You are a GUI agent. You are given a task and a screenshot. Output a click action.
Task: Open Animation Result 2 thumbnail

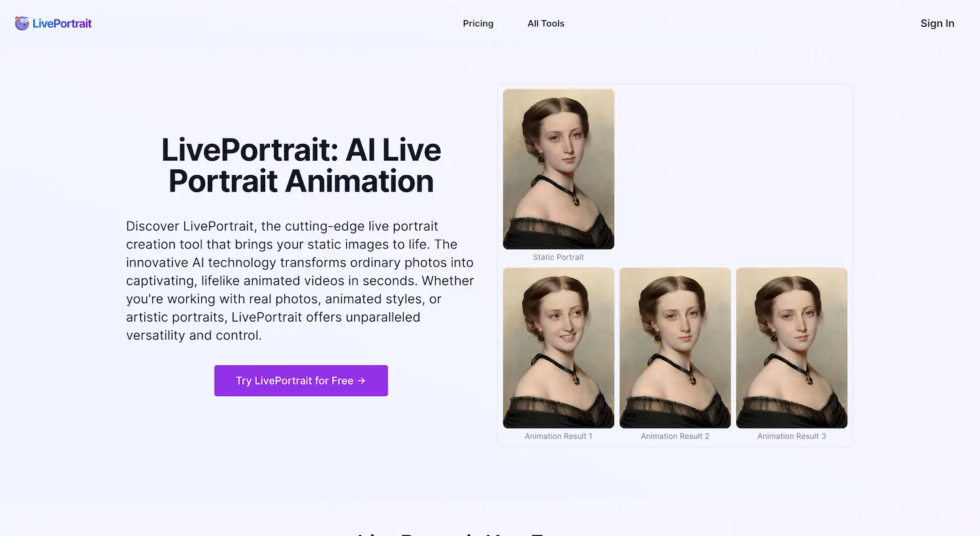675,347
